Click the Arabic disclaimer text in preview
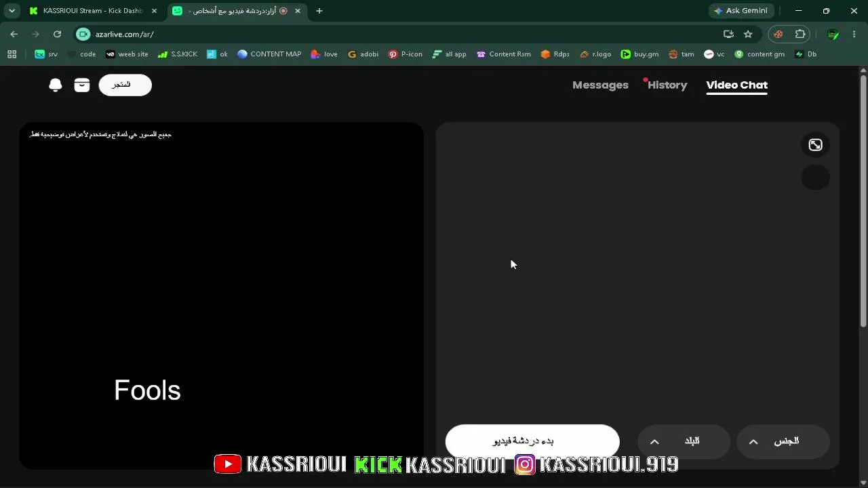The width and height of the screenshot is (868, 488). tap(100, 134)
